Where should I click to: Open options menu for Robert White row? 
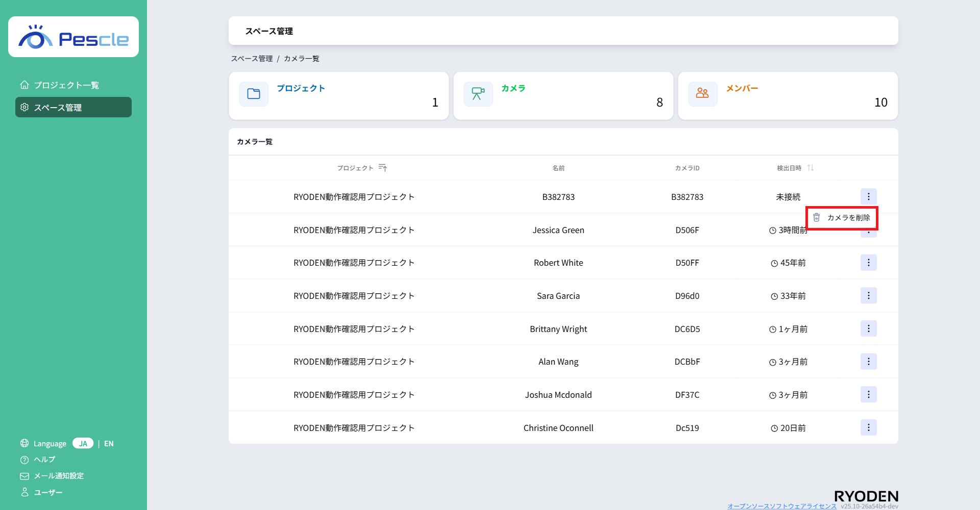pyautogui.click(x=868, y=263)
